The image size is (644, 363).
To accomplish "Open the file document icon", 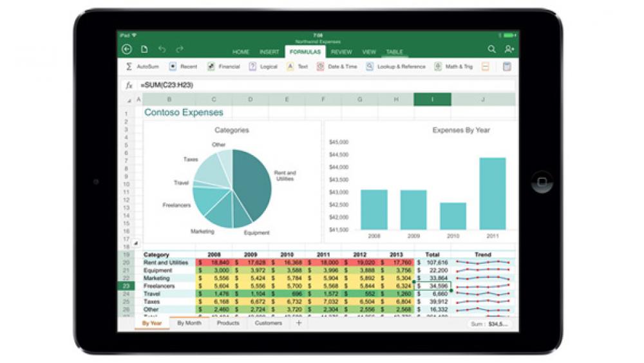I will coord(144,50).
